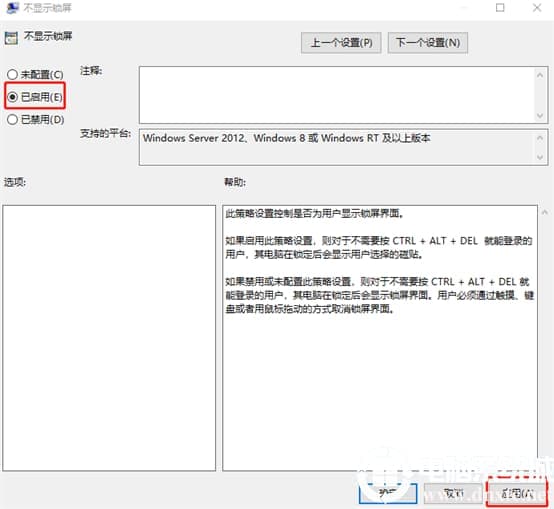Viewport: 554px width, 509px height.
Task: Select the 已启用(E) radio button
Action: click(35, 96)
